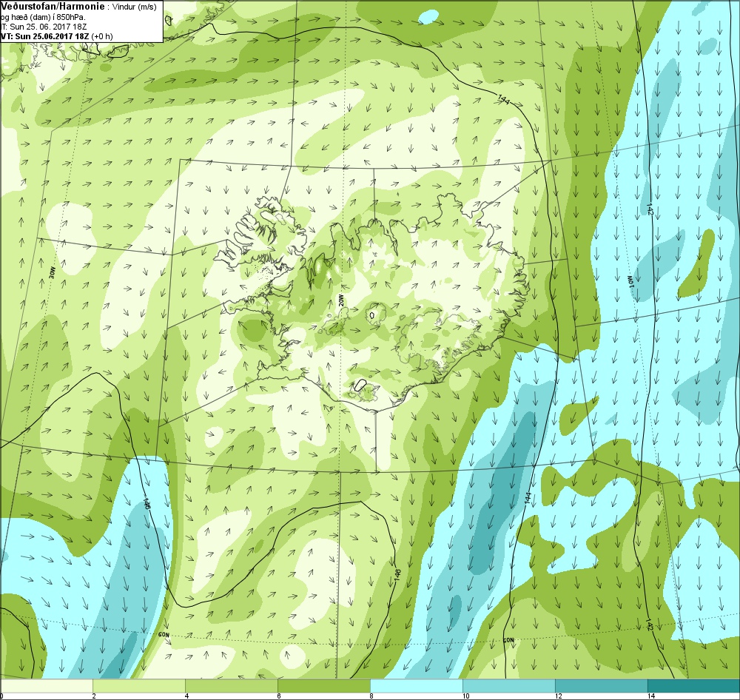Click the '8' tick label on the legend
Screen dimensions: 740x700
click(371, 696)
